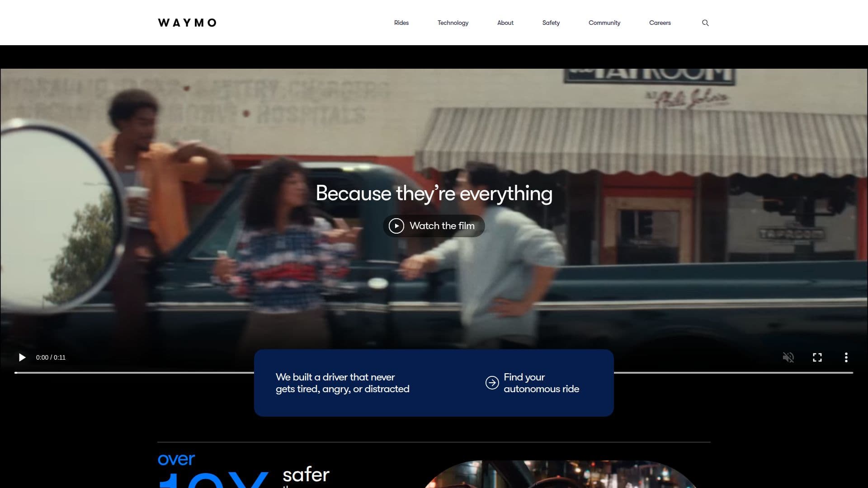Click the 0:00 / 0:11 time display

point(51,357)
